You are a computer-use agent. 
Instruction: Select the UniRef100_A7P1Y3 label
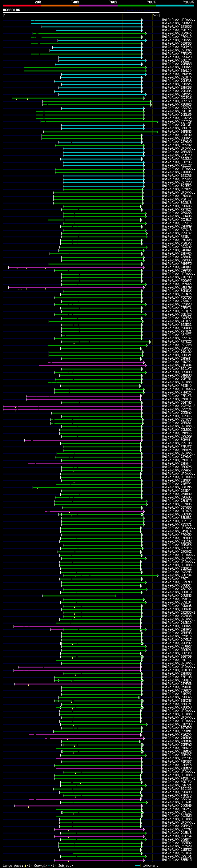pyautogui.click(x=177, y=396)
